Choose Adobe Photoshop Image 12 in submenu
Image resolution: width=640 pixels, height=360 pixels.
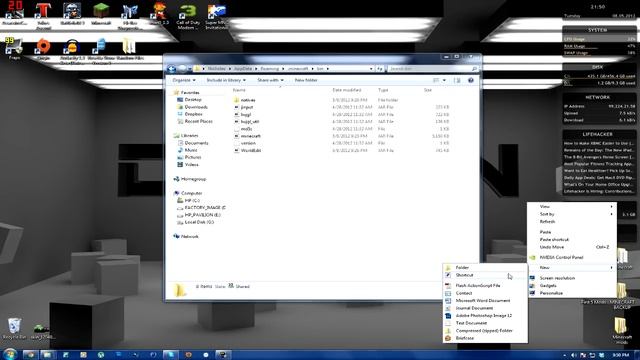[x=485, y=316]
